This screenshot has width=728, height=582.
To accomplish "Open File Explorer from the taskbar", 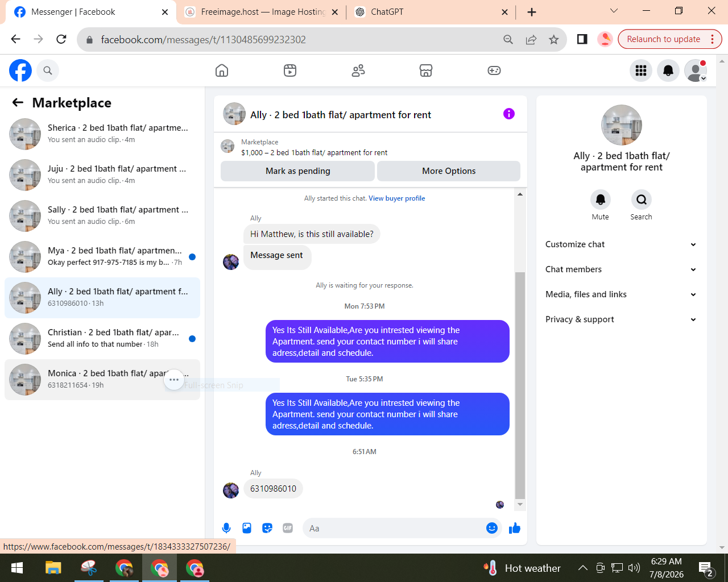I will tap(53, 568).
